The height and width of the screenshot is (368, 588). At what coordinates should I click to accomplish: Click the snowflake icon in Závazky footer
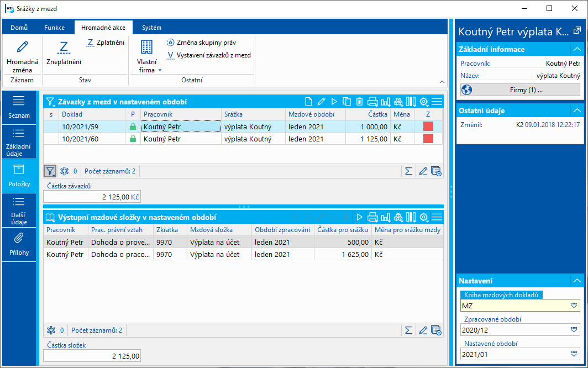65,171
